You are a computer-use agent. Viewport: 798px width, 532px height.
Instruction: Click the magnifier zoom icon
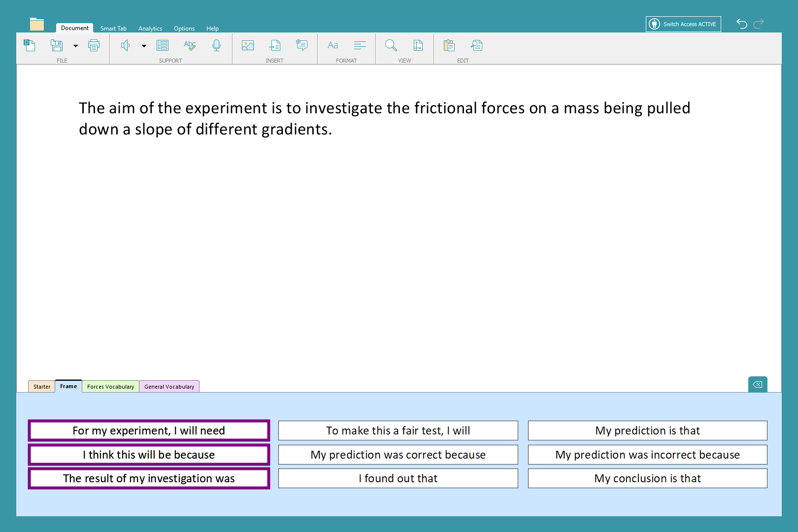point(391,46)
